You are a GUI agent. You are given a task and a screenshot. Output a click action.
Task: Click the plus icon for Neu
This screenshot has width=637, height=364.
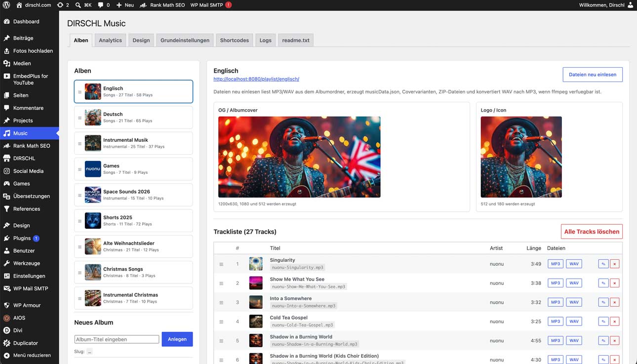pyautogui.click(x=119, y=5)
